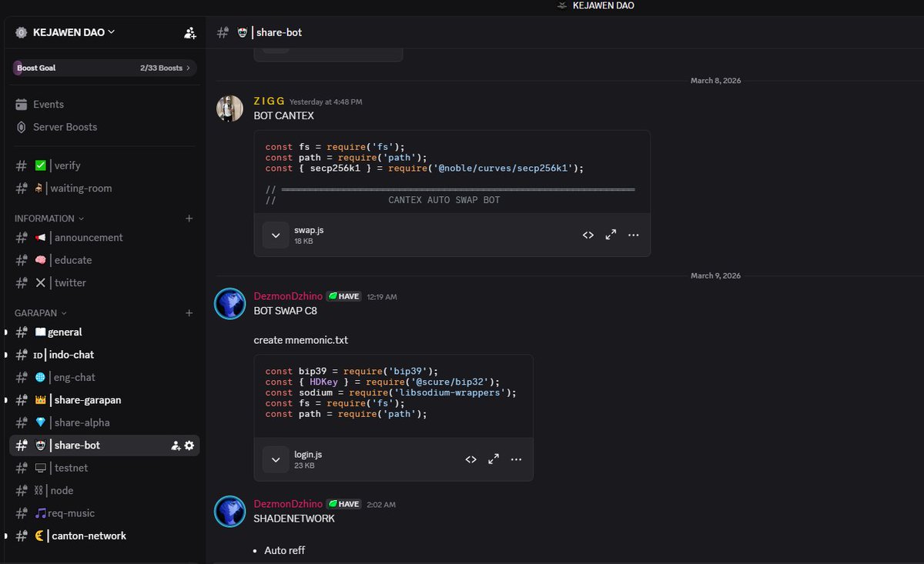Collapse the INFORMATION category
This screenshot has width=924, height=564.
pos(49,219)
